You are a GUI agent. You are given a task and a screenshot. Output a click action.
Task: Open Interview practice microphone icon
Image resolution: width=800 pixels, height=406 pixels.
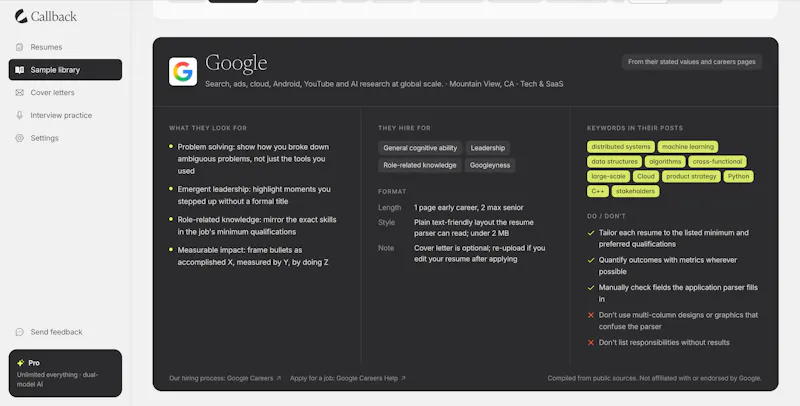(x=19, y=115)
